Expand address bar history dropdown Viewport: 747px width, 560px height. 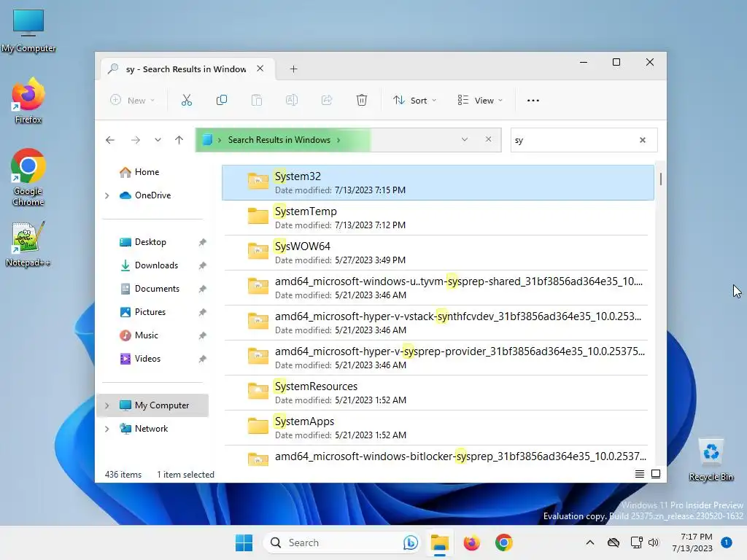tap(465, 139)
